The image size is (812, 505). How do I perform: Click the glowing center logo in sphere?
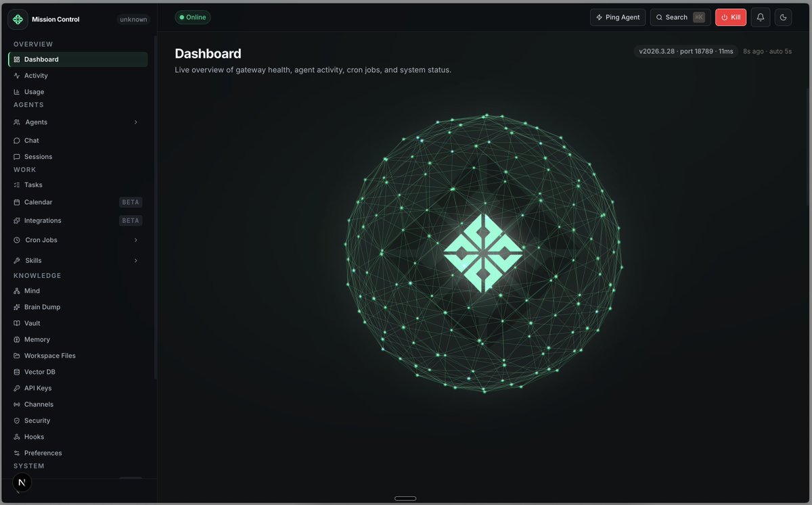[x=483, y=254]
